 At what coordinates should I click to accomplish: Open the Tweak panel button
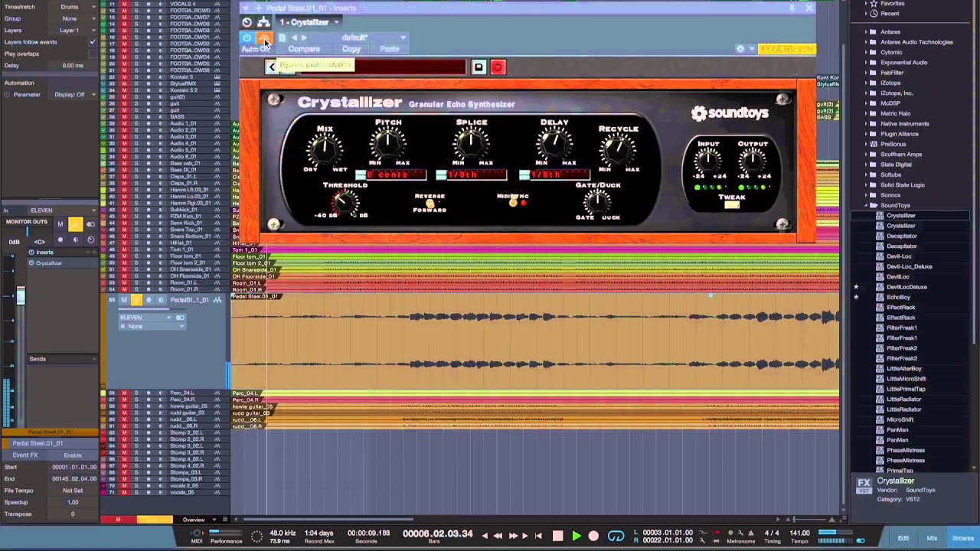tap(732, 205)
